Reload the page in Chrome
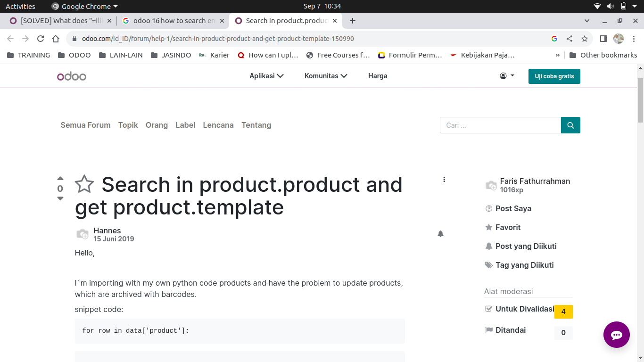Viewport: 644px width, 362px height. [41, 39]
